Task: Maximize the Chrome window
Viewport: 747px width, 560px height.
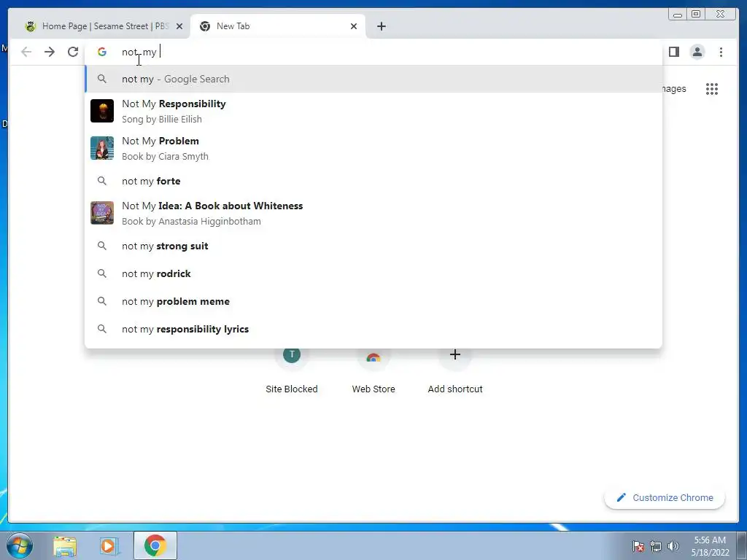Action: [696, 15]
